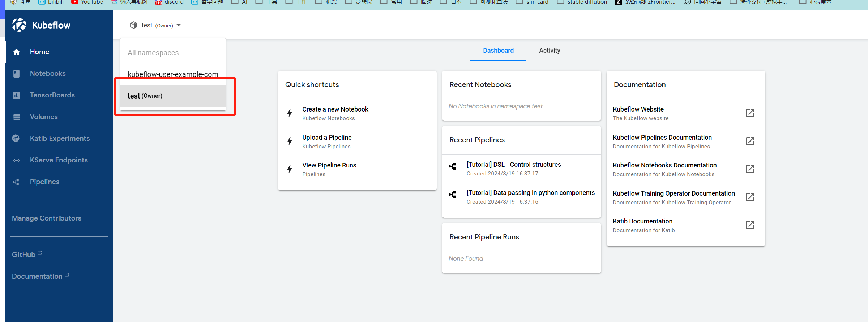Click the stable diffusion bookmark folder
The height and width of the screenshot is (322, 868).
click(x=582, y=2)
